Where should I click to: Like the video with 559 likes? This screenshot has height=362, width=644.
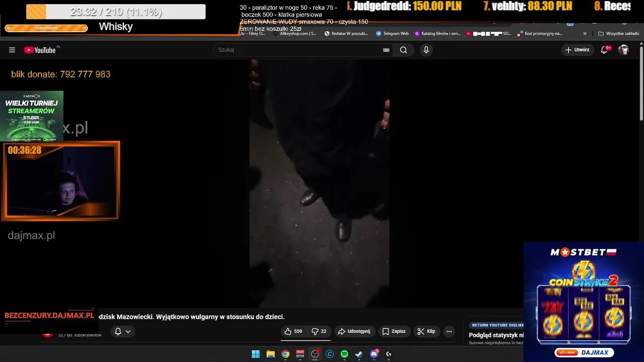point(293,331)
